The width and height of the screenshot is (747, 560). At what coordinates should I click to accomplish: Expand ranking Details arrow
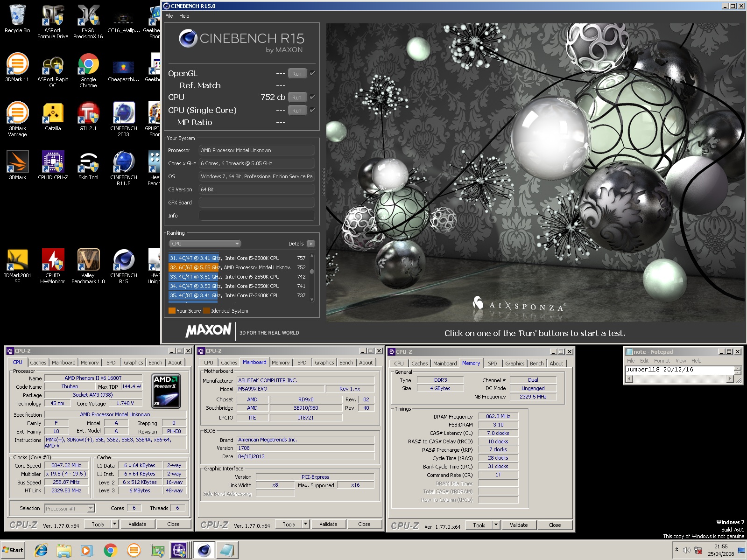point(311,244)
